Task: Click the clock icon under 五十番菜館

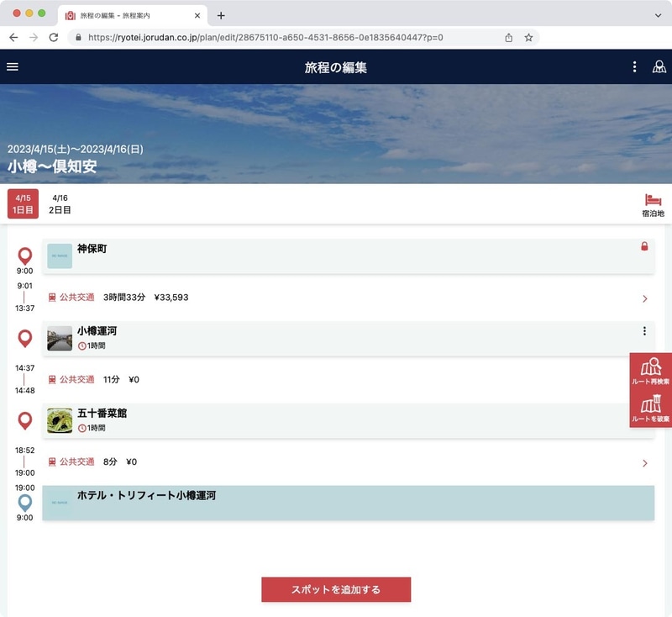Action: pos(81,429)
